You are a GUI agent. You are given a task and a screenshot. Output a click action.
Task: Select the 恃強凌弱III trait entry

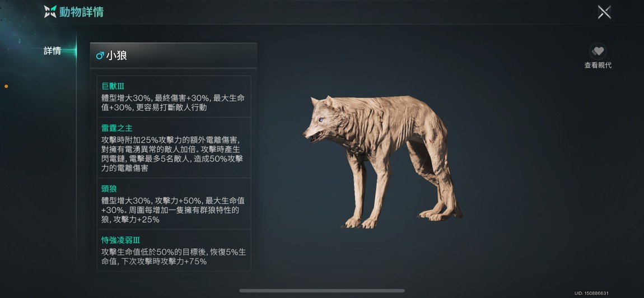pos(174,250)
